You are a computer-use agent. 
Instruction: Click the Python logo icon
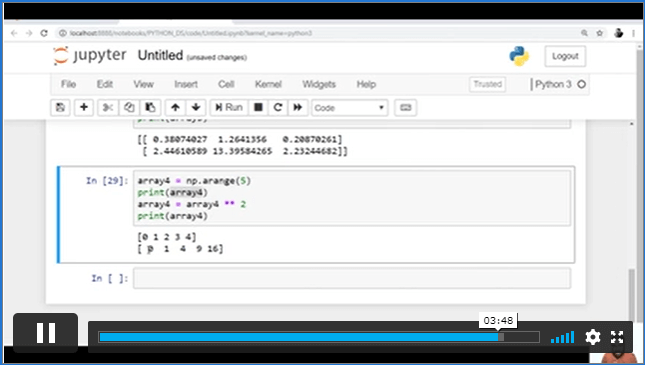point(519,56)
